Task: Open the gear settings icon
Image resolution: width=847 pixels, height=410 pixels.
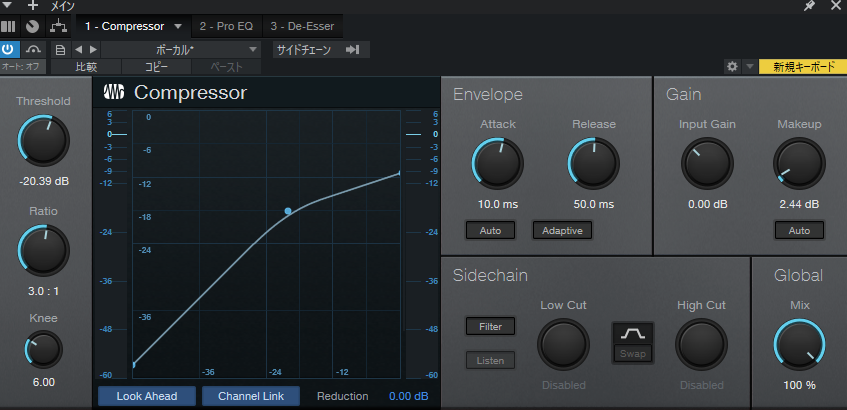Action: click(x=732, y=66)
